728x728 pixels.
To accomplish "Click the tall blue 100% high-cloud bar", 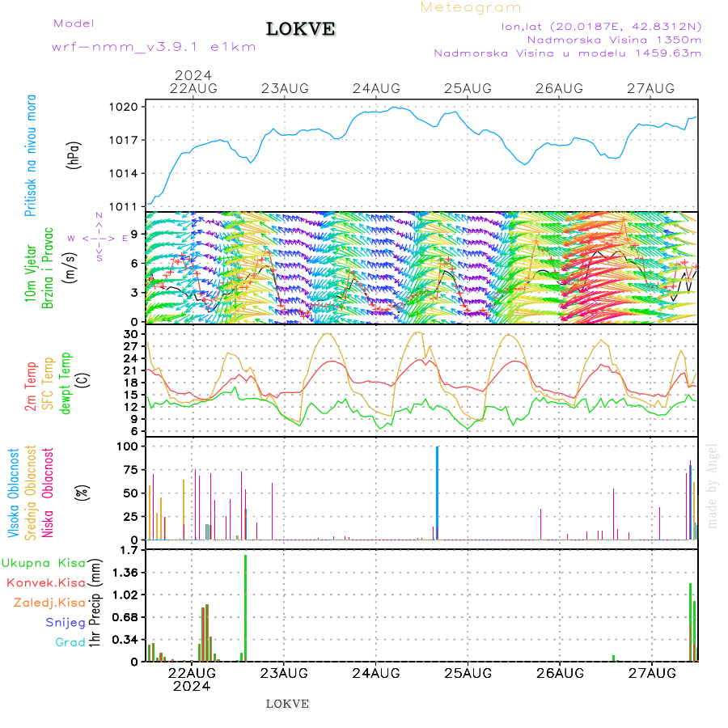I will pyautogui.click(x=438, y=493).
